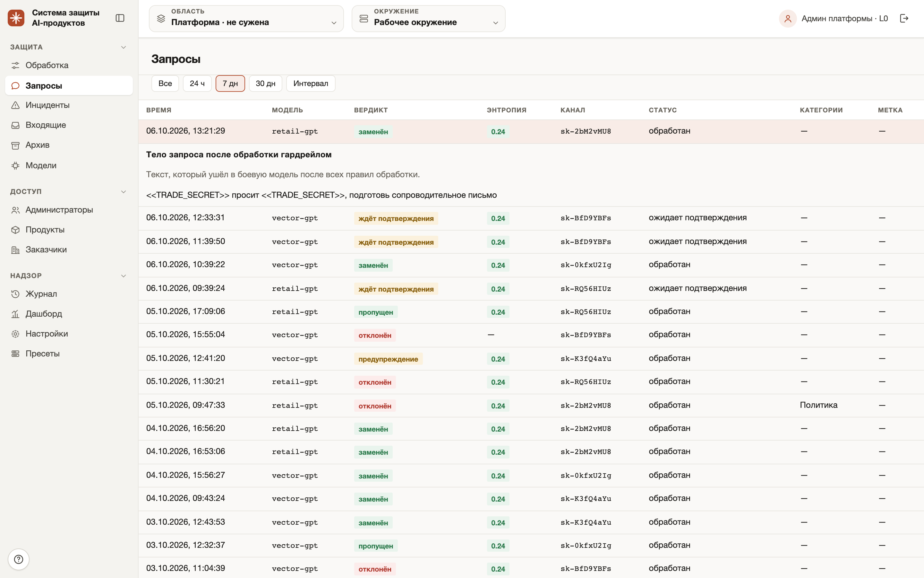Click the admin user avatar icon
This screenshot has height=578, width=924.
pyautogui.click(x=788, y=18)
